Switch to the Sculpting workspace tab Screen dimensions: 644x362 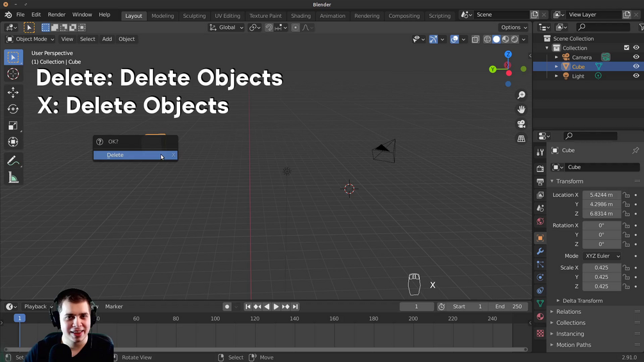click(194, 15)
